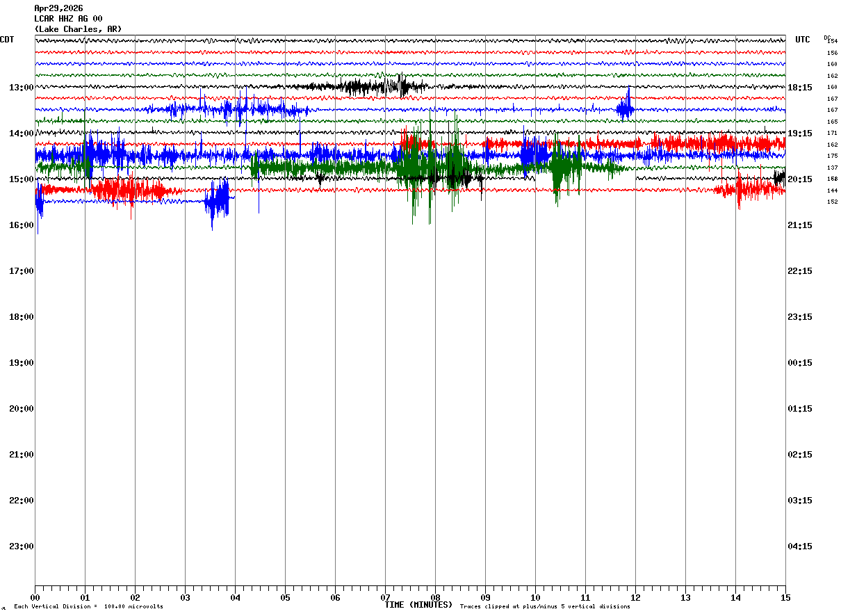
Task: Click minute 04 on the time axis
Action: click(235, 598)
